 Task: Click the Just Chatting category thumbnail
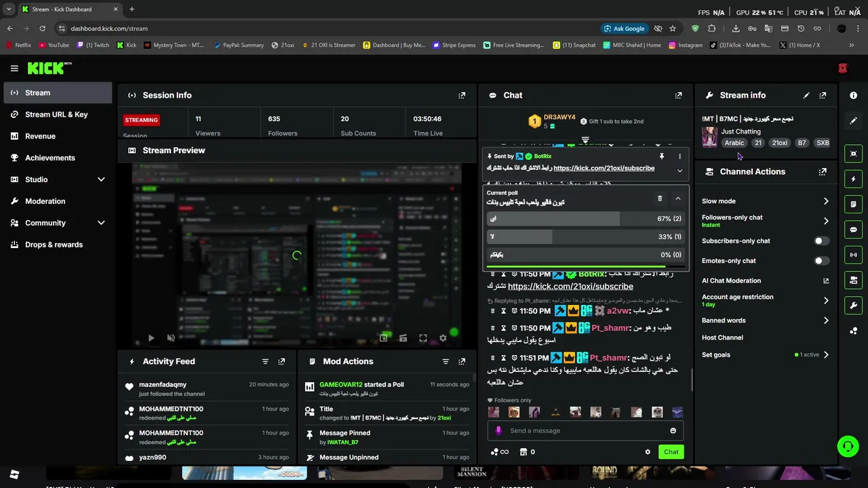tap(709, 137)
